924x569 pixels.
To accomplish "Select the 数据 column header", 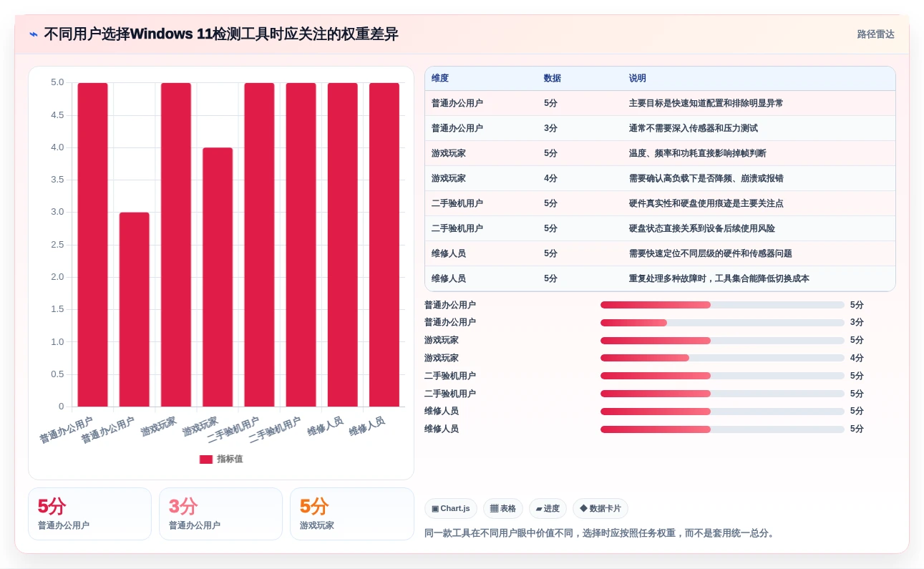I will [x=553, y=79].
